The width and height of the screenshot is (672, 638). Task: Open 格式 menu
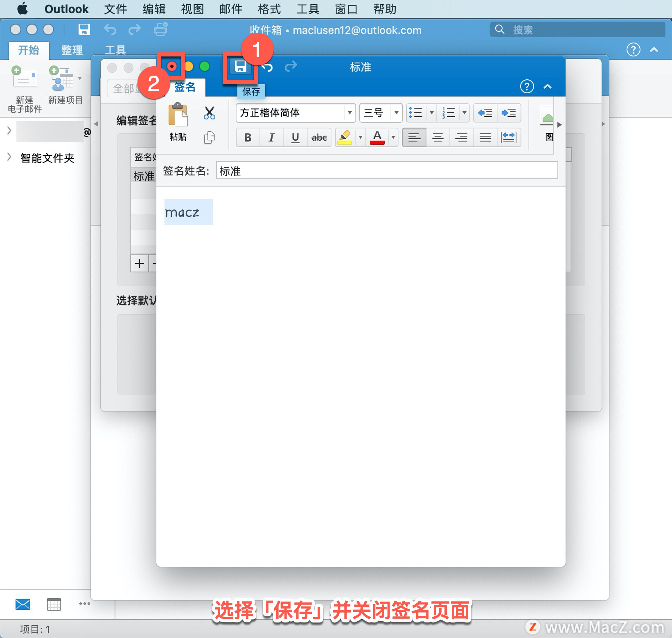[269, 9]
